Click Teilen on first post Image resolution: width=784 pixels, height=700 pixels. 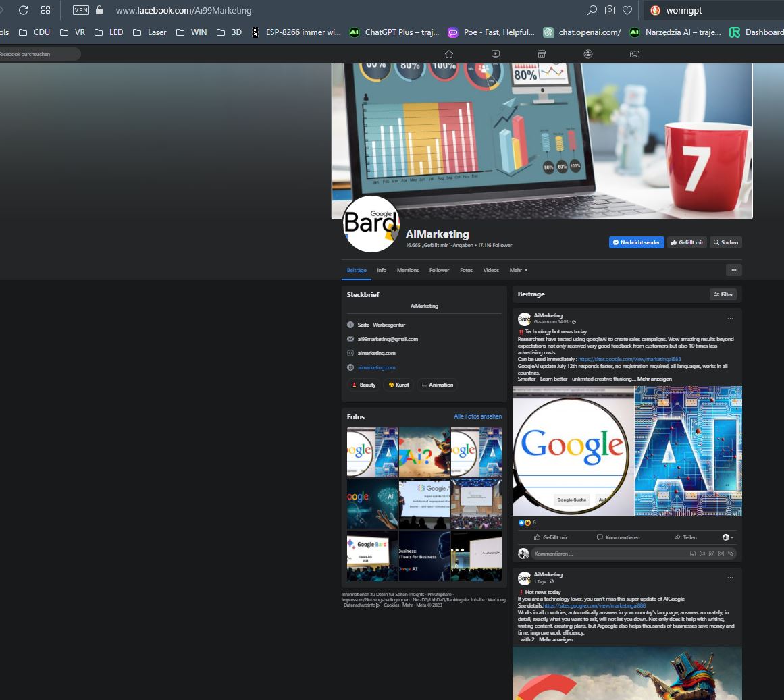[685, 537]
